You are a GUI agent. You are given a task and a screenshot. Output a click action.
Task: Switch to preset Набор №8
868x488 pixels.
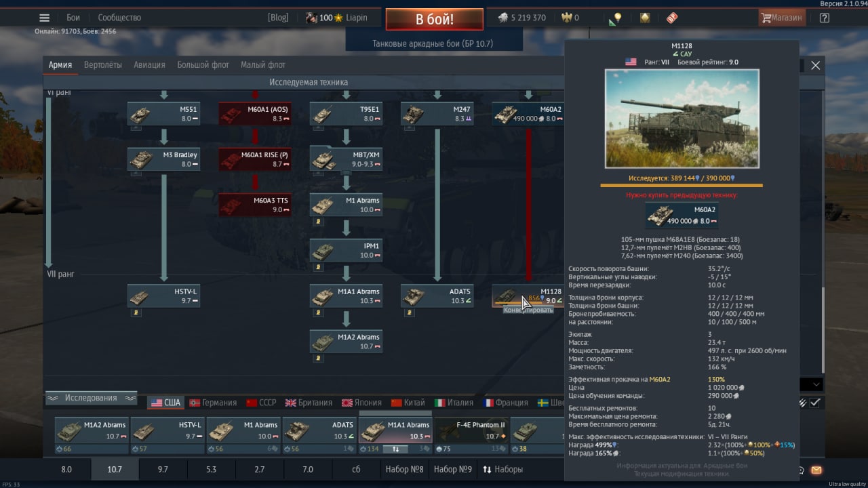tap(404, 469)
